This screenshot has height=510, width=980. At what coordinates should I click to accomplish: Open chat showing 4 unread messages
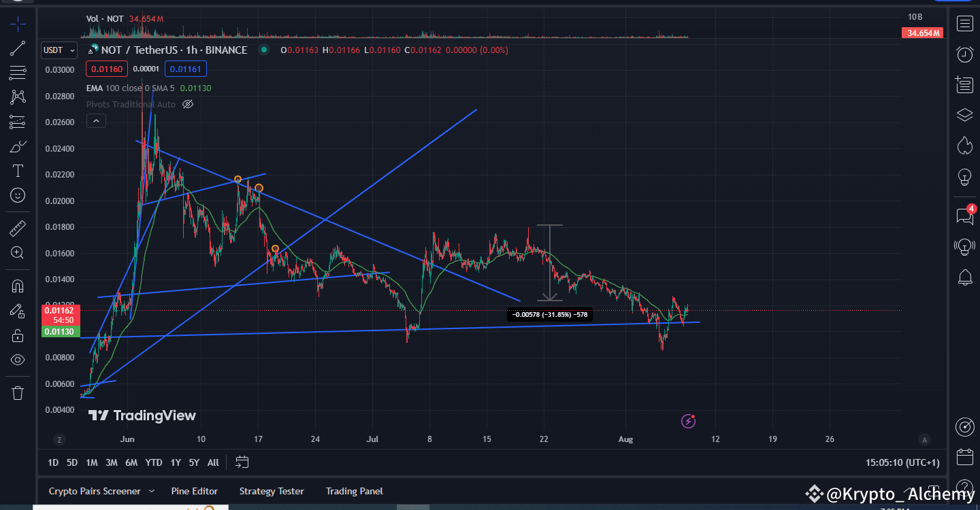[964, 216]
